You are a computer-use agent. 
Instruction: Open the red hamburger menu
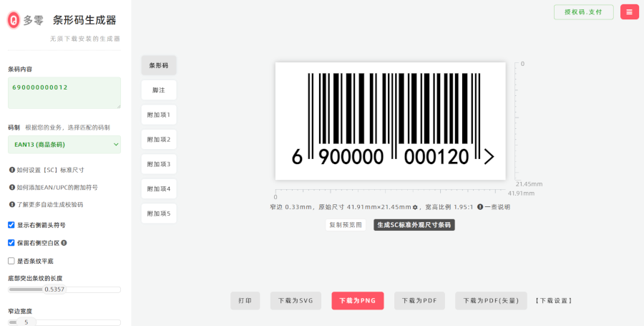click(629, 12)
